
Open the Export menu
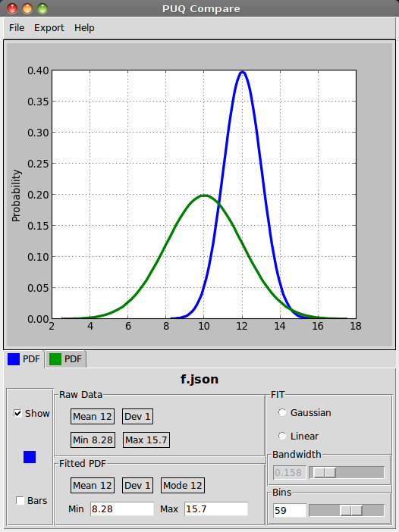point(49,28)
